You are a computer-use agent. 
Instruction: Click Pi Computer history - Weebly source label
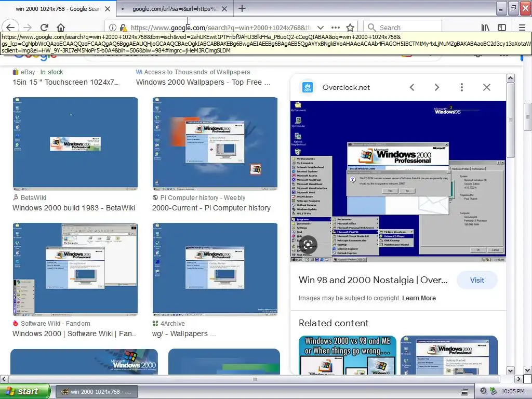pyautogui.click(x=203, y=198)
